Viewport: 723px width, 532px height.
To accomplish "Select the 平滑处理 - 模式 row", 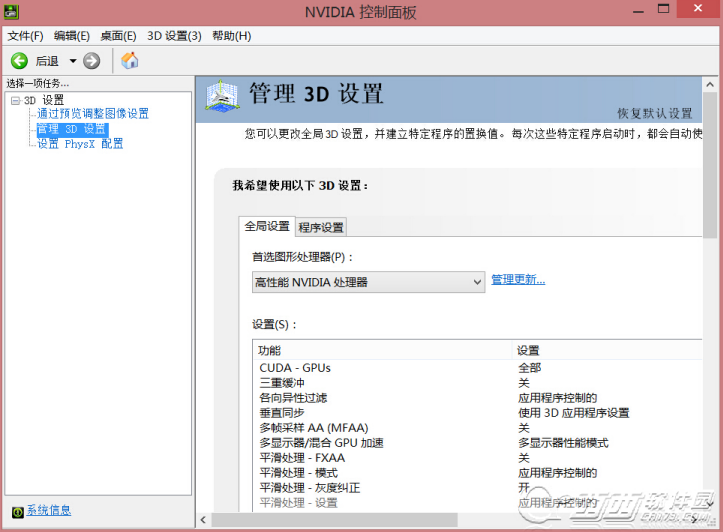I will 477,473.
